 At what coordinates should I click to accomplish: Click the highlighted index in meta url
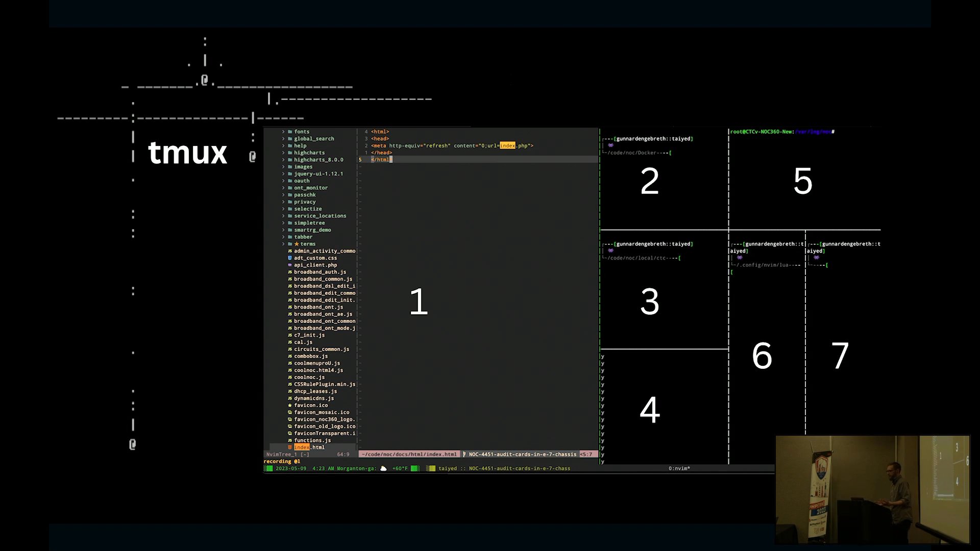pyautogui.click(x=507, y=146)
